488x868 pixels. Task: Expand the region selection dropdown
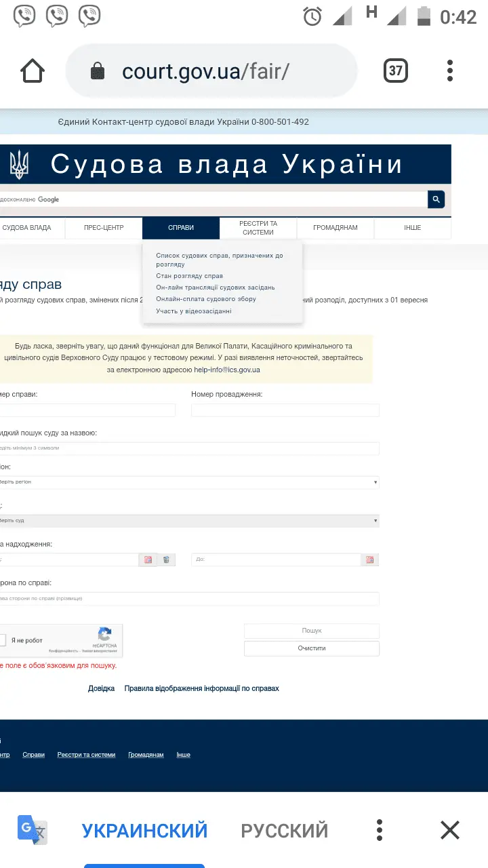(x=190, y=482)
